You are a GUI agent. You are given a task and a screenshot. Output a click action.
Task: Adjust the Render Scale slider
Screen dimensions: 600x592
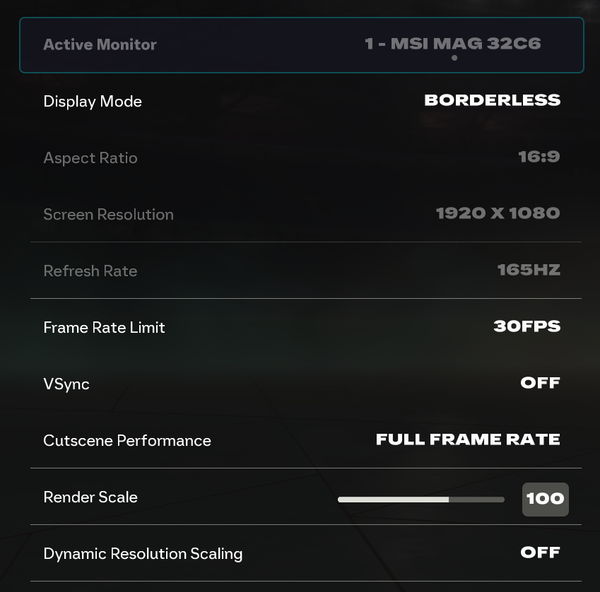coord(421,498)
